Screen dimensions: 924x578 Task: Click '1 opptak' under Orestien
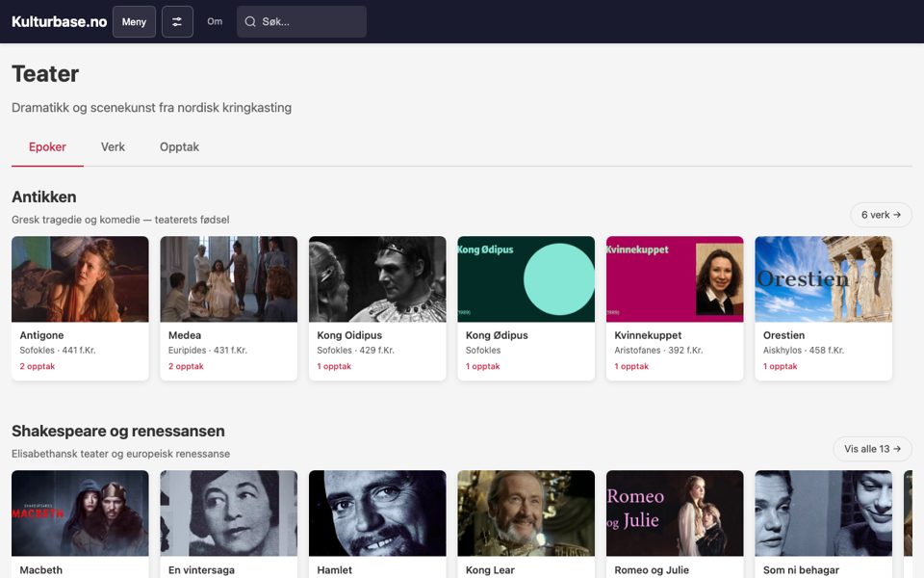tap(780, 366)
